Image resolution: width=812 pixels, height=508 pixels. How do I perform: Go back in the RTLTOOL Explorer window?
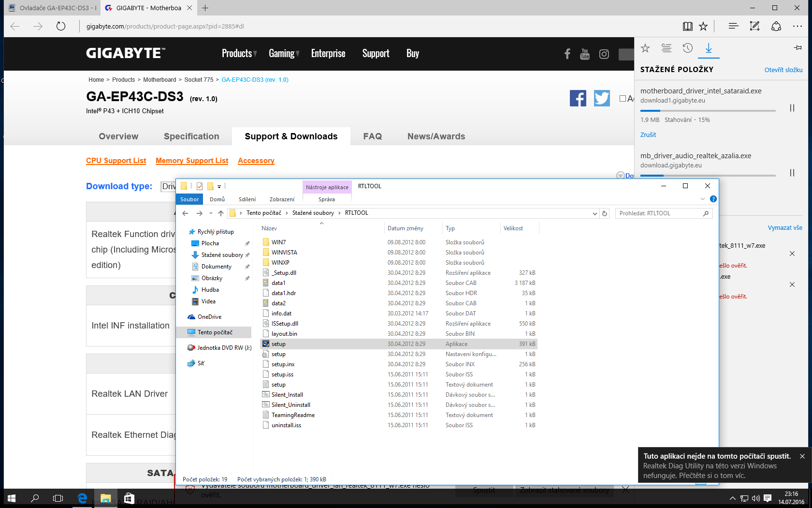click(185, 213)
